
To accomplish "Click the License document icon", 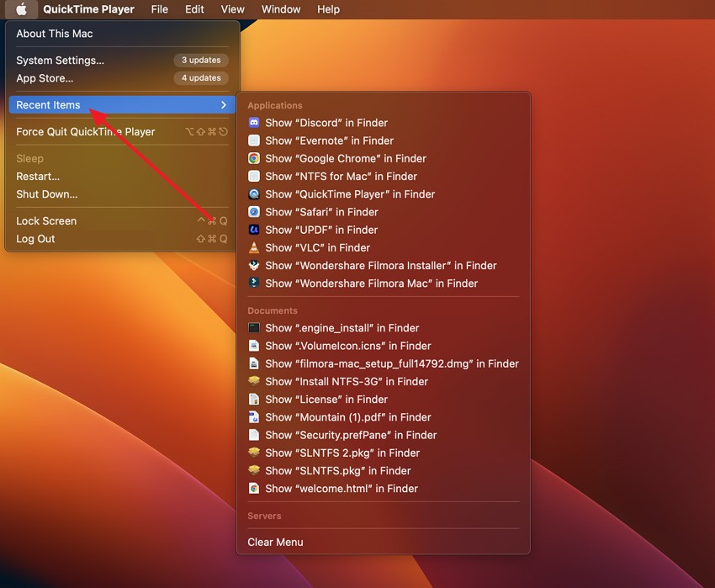I will coord(254,399).
